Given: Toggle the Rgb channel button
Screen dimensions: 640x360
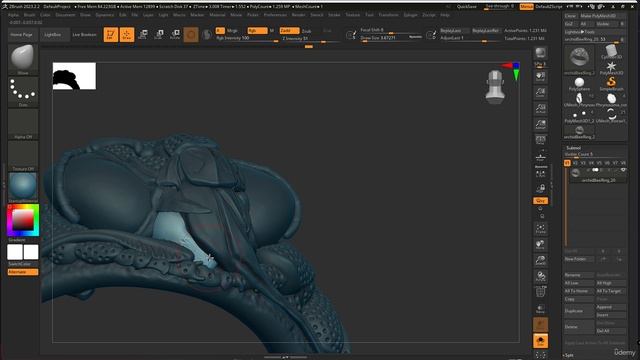Looking at the screenshot, I should pos(258,31).
